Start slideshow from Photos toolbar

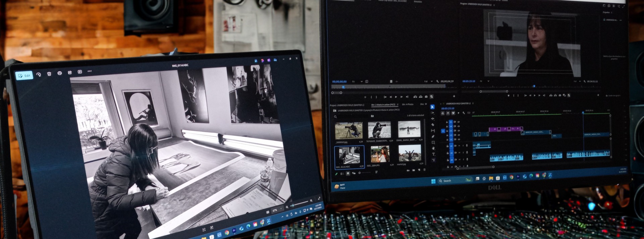(x=80, y=72)
